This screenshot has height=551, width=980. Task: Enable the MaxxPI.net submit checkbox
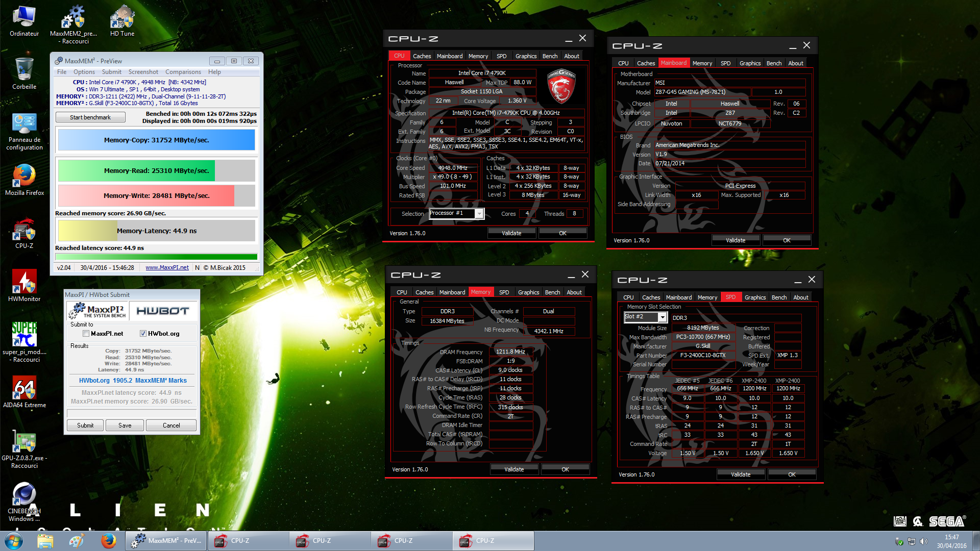[x=86, y=334]
